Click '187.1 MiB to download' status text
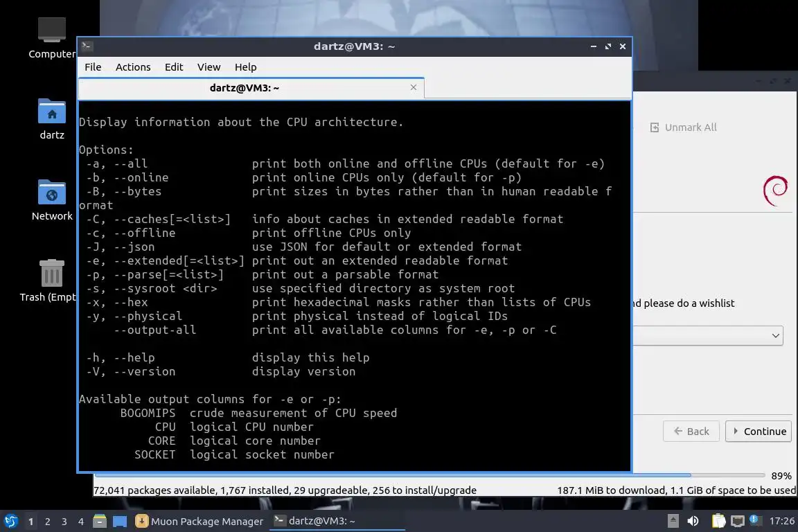798x532 pixels. [610, 490]
